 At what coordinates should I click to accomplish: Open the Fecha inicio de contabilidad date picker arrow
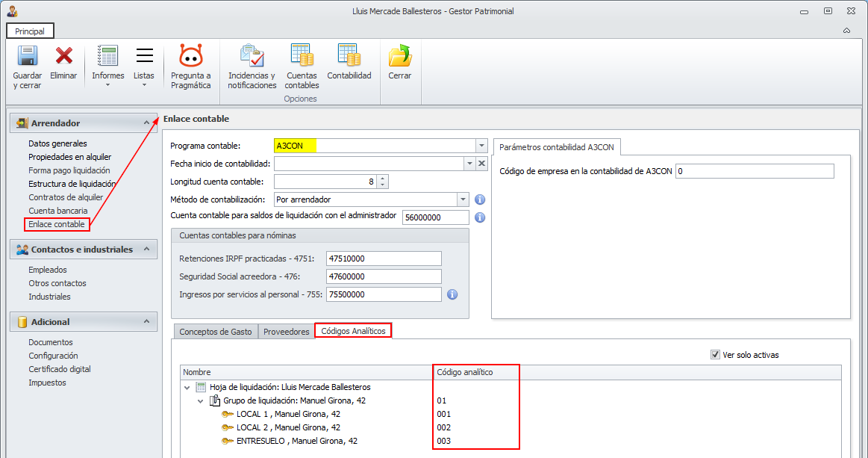(x=469, y=164)
